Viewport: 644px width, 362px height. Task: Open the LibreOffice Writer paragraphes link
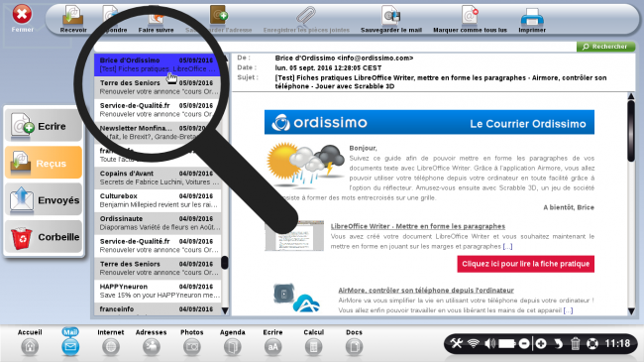coord(418,226)
